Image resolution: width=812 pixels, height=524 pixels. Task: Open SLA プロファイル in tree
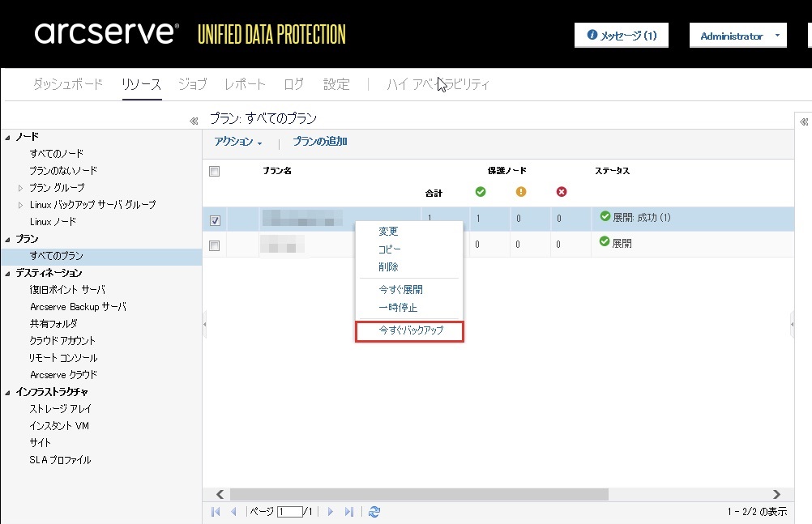tap(60, 460)
